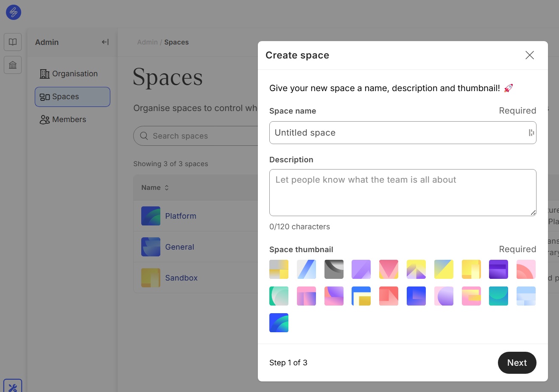559x392 pixels.
Task: Click the General space thumbnail icon
Action: tap(151, 247)
